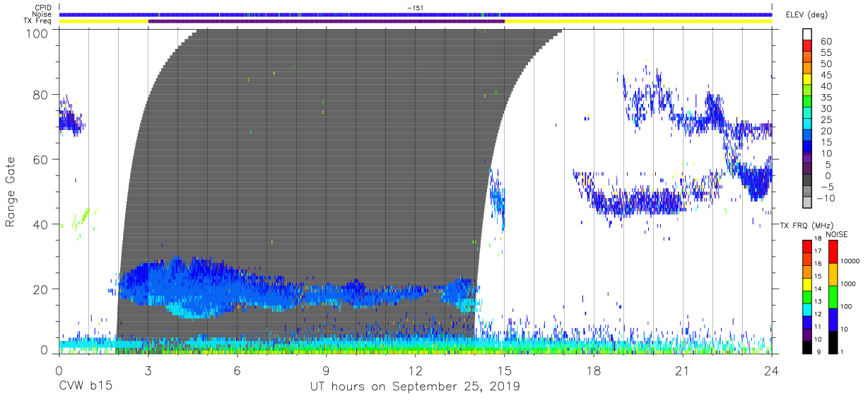Pick the green 100–1000 NOISE swatch
The width and height of the screenshot is (868, 401).
pos(832,297)
